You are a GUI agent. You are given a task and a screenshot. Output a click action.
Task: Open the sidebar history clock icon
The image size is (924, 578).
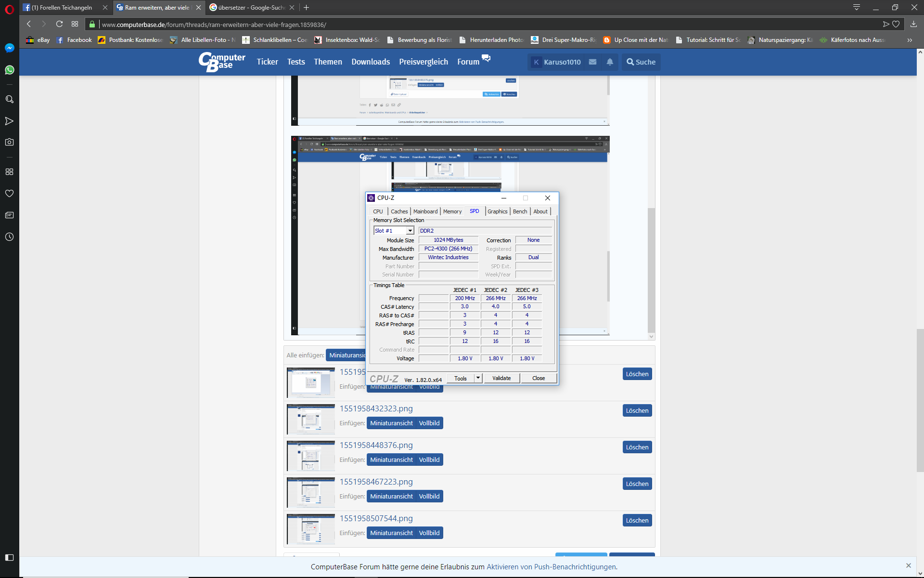[9, 237]
